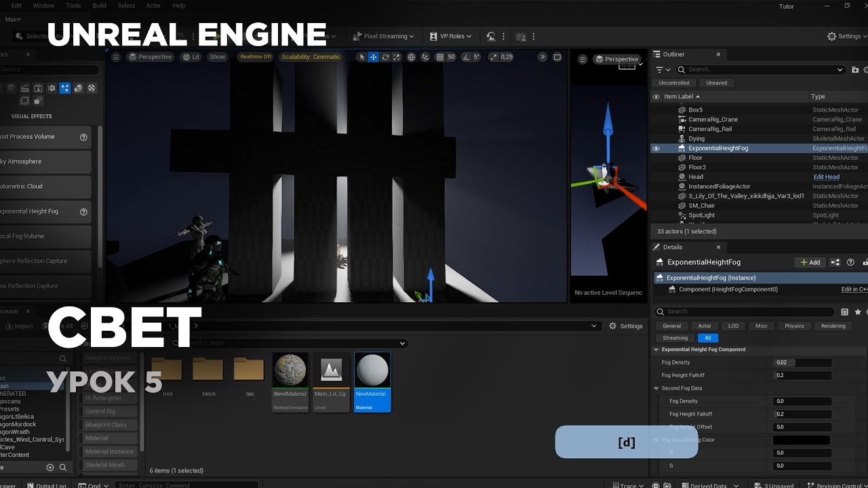Sort Outliner by Item Label column
The width and height of the screenshot is (868, 488).
point(682,96)
